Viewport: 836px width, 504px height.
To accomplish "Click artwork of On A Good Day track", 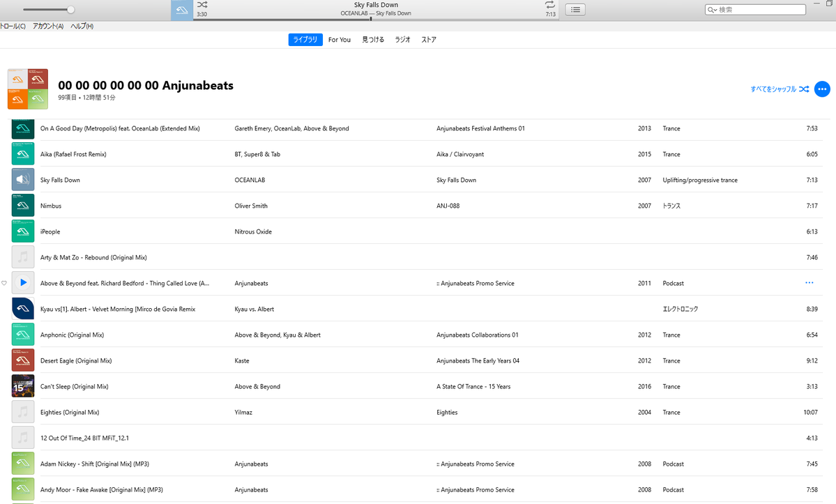I will [x=23, y=128].
